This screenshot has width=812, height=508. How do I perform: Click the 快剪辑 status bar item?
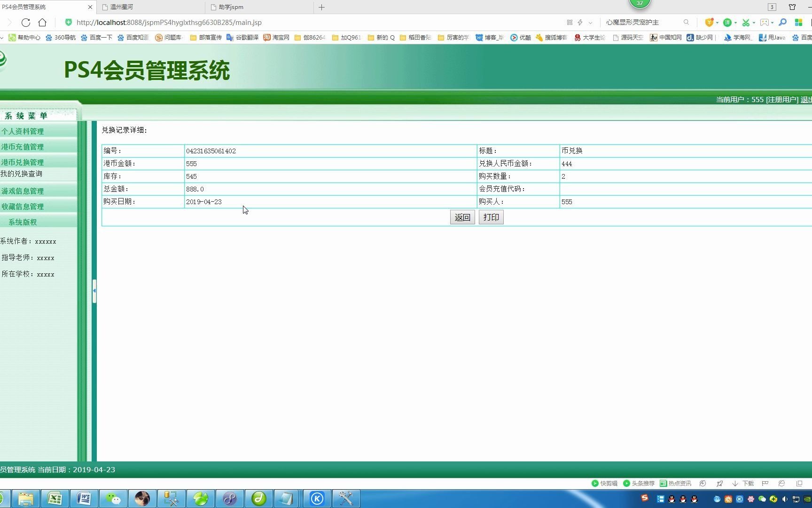click(x=604, y=483)
